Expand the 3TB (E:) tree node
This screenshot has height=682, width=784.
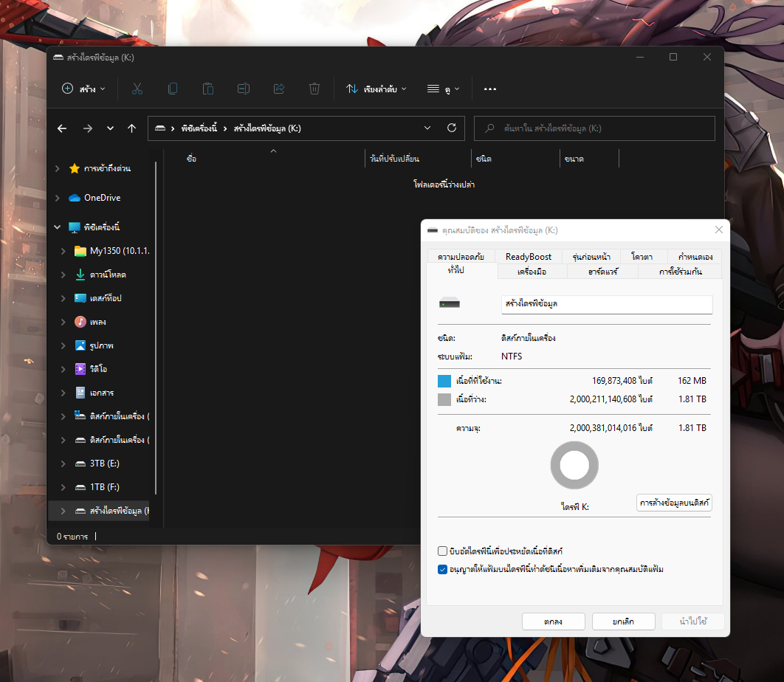point(63,464)
